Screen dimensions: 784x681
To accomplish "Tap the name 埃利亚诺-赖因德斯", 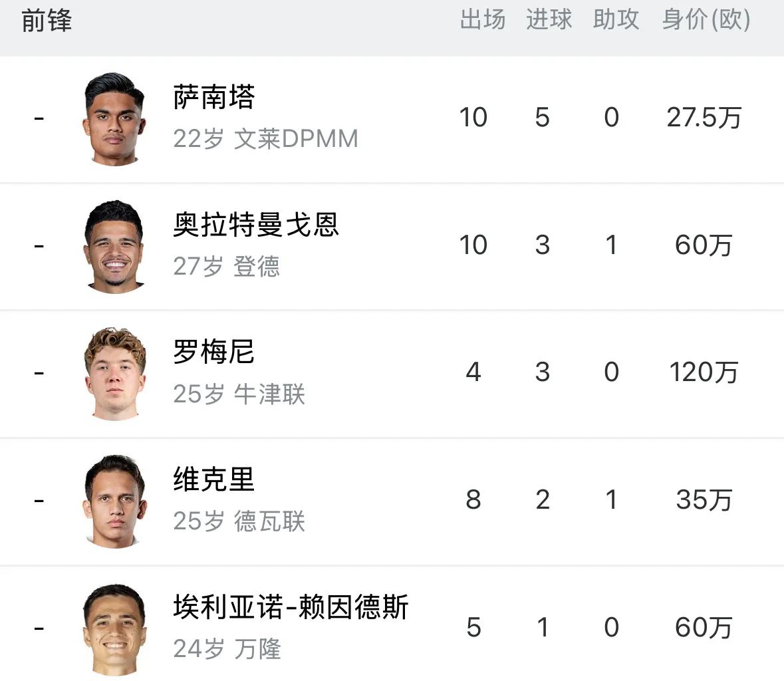I will pos(291,607).
